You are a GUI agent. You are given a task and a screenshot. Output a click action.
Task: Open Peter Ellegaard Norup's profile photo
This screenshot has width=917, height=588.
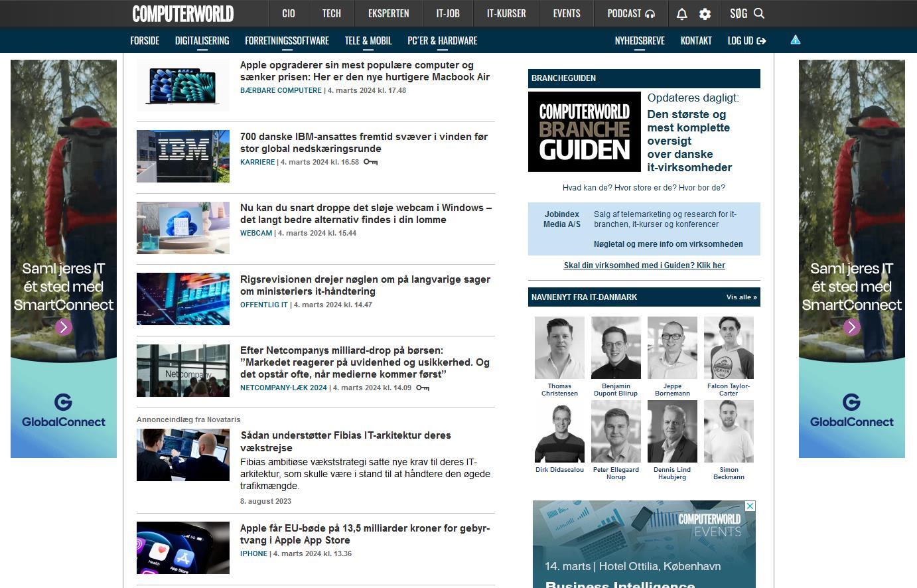point(616,431)
